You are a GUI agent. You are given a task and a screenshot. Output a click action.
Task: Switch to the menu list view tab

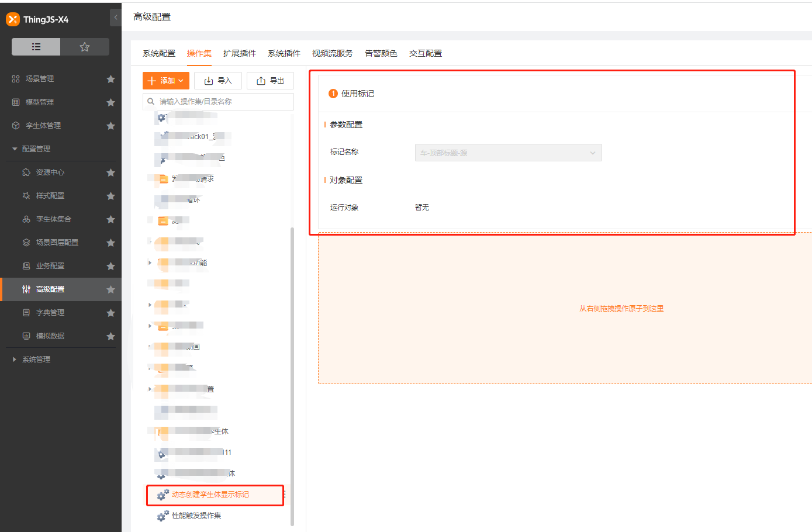[36, 47]
